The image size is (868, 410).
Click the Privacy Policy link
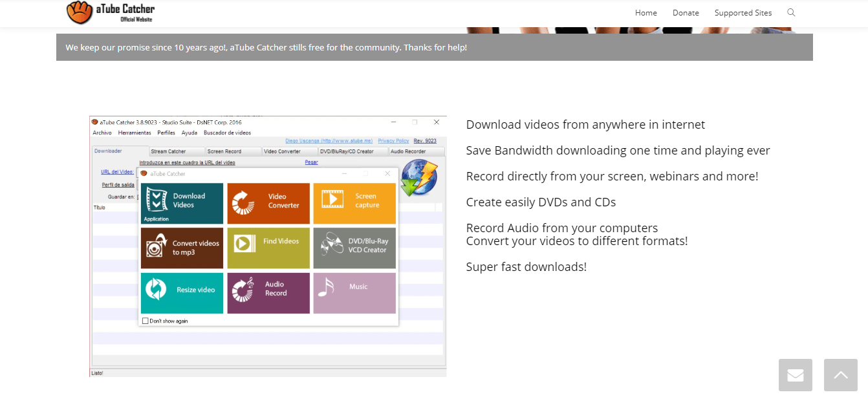(393, 141)
